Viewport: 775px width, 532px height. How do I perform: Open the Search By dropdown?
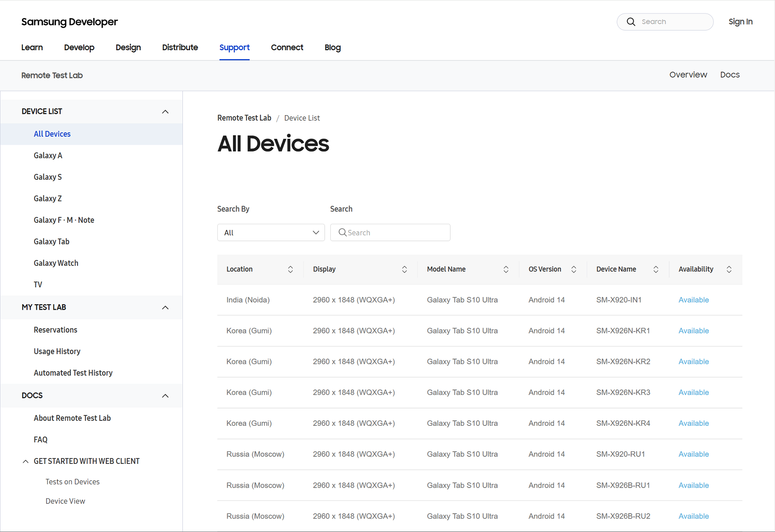pyautogui.click(x=271, y=233)
